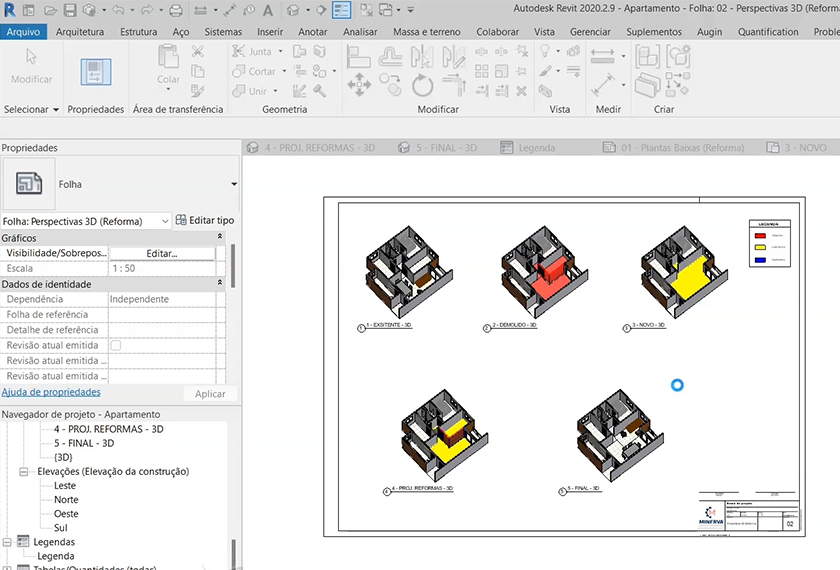Image resolution: width=840 pixels, height=570 pixels.
Task: Collapse the Elevações tree node
Action: [24, 471]
